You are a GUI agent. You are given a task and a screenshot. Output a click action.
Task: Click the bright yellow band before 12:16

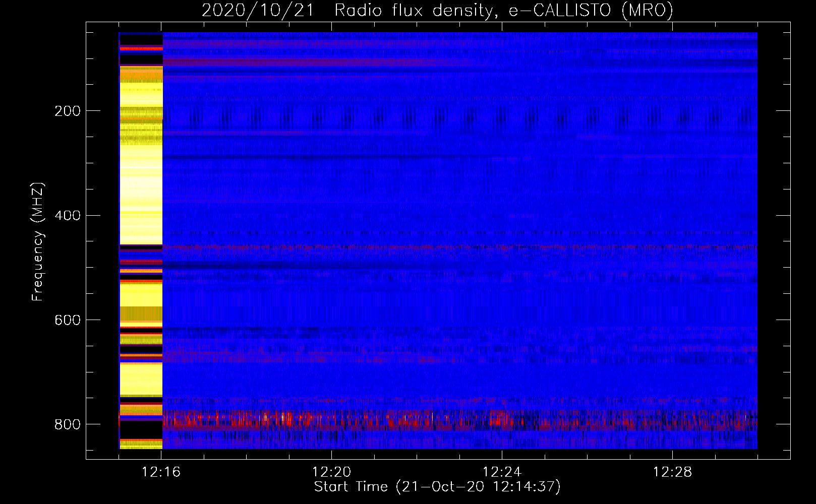pyautogui.click(x=141, y=240)
